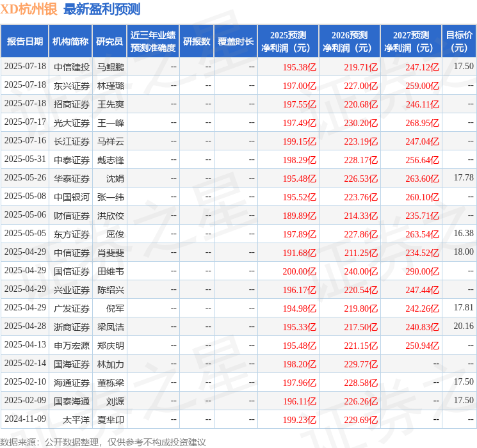This screenshot has height=448, width=477.
Task: Click analyst name 林瑾璐
Action: [111, 86]
